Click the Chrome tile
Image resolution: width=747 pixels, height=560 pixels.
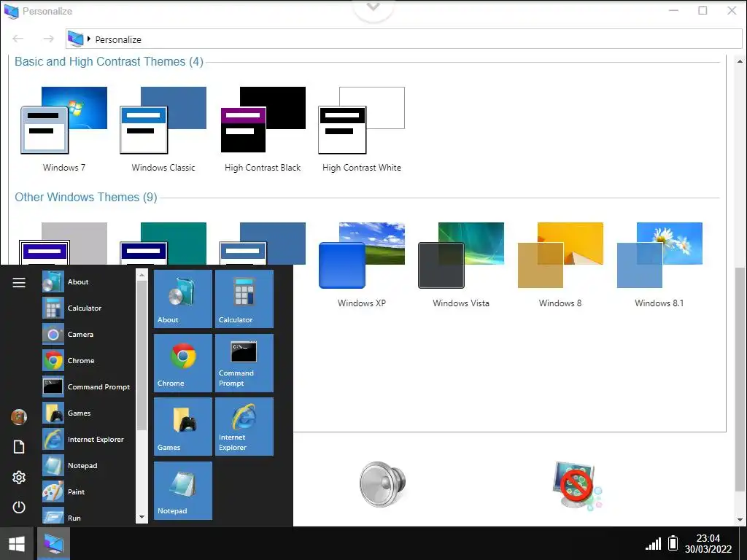click(x=183, y=363)
